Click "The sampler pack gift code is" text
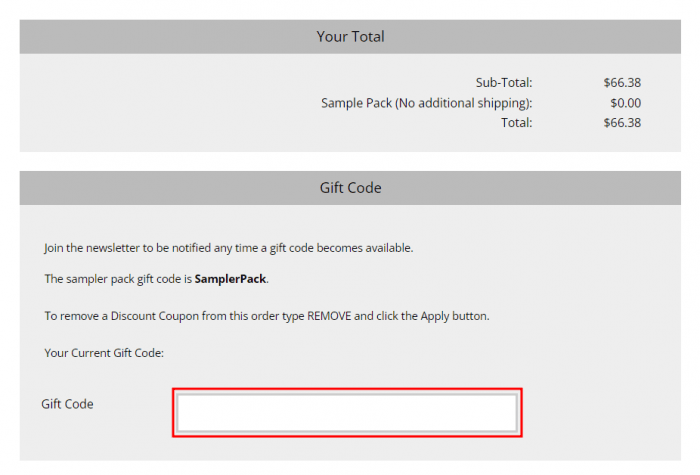Viewport: 700px width, 475px height. click(x=118, y=279)
